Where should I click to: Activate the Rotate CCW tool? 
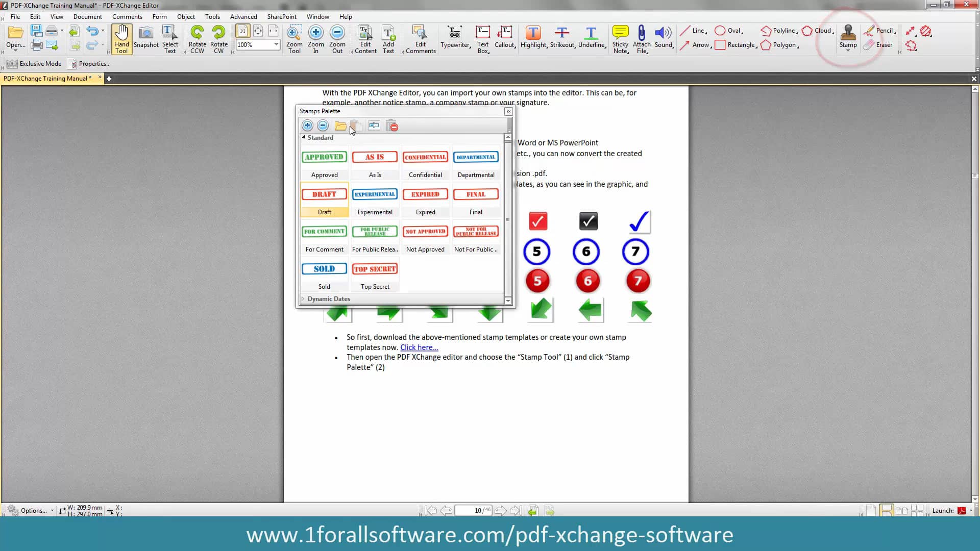197,39
